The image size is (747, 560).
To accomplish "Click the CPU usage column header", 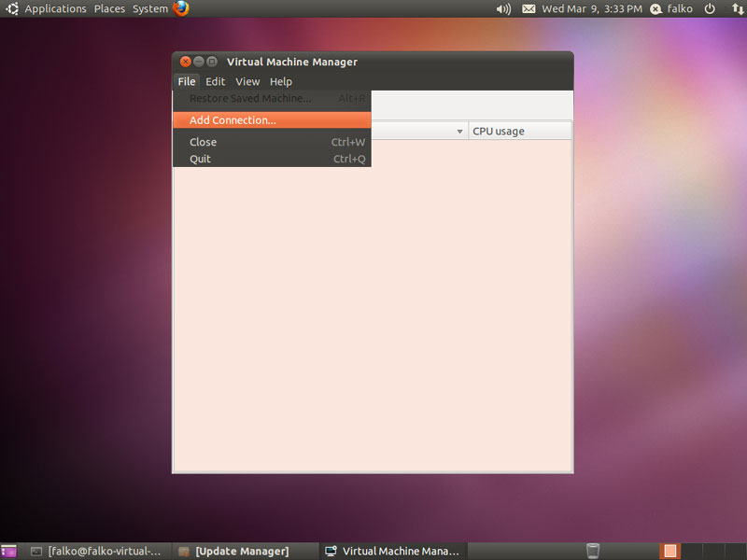I will click(520, 131).
